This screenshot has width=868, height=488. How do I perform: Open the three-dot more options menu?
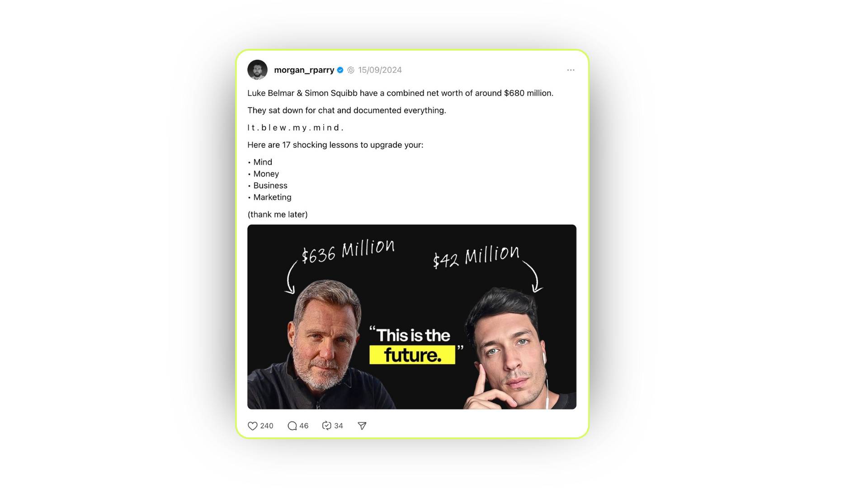[x=571, y=70]
